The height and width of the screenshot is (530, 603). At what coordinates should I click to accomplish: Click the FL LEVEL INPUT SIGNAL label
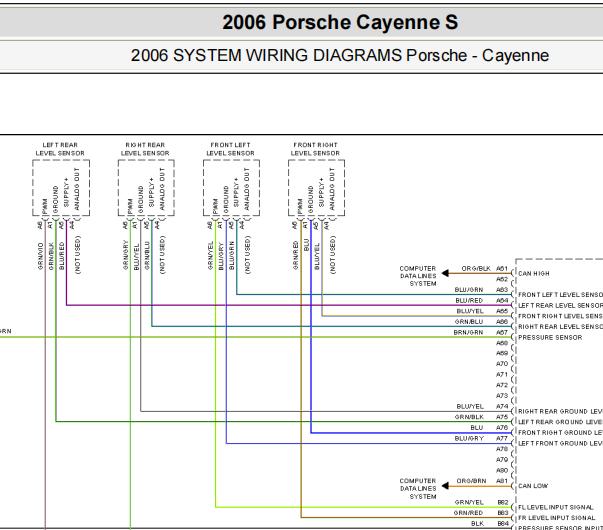(556, 507)
